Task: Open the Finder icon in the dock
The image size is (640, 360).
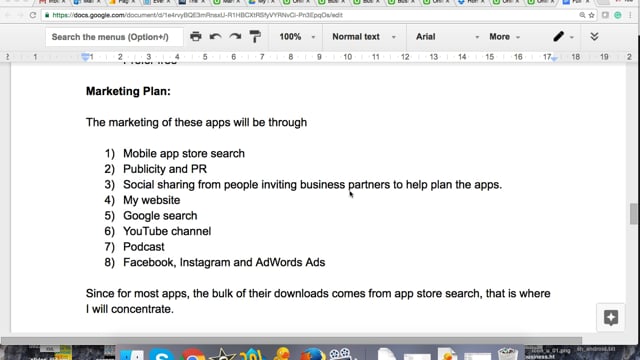Action: (x=131, y=354)
